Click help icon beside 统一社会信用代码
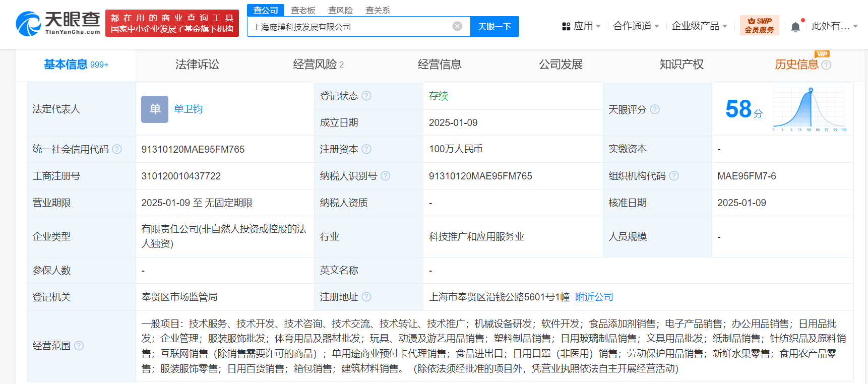Screen dimensions: 868x384 pyautogui.click(x=117, y=149)
